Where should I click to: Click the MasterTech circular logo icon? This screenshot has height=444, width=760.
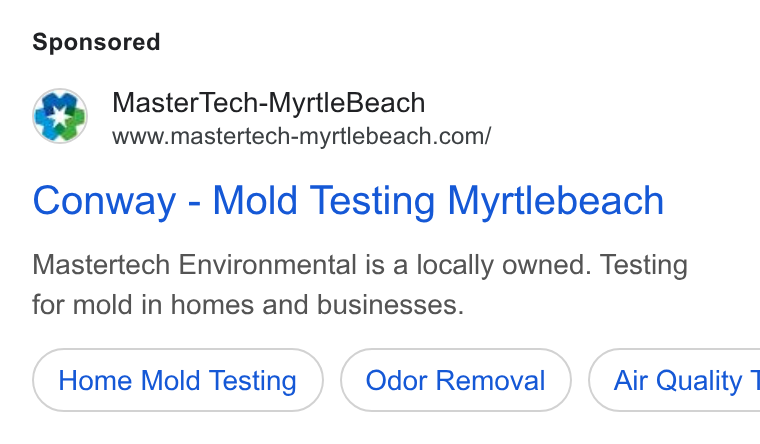pos(60,116)
